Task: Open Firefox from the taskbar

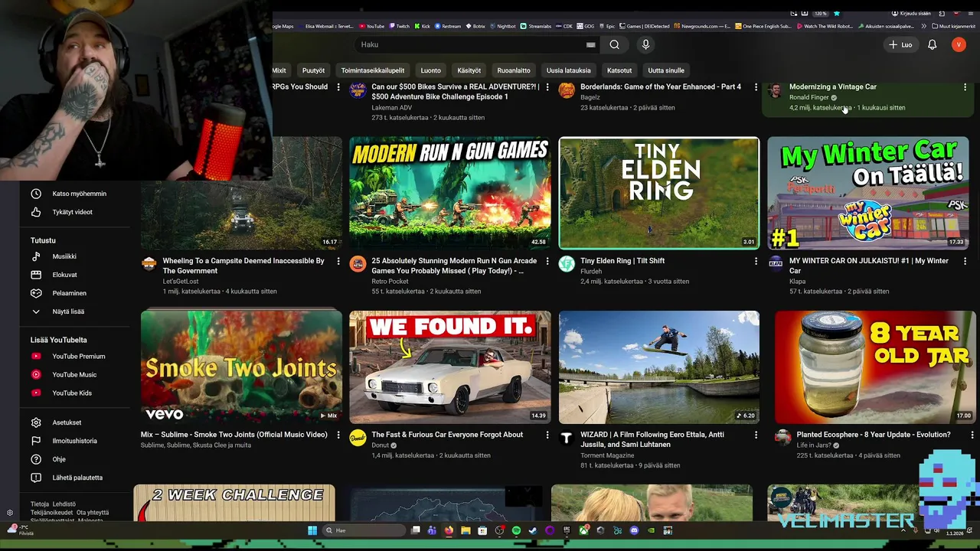Action: click(x=449, y=530)
